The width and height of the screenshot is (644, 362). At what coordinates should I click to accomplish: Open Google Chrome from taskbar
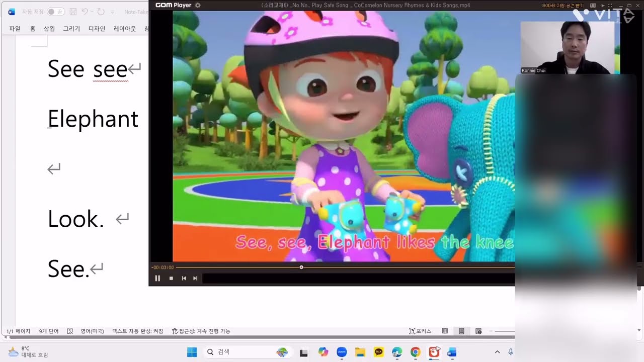point(415,352)
